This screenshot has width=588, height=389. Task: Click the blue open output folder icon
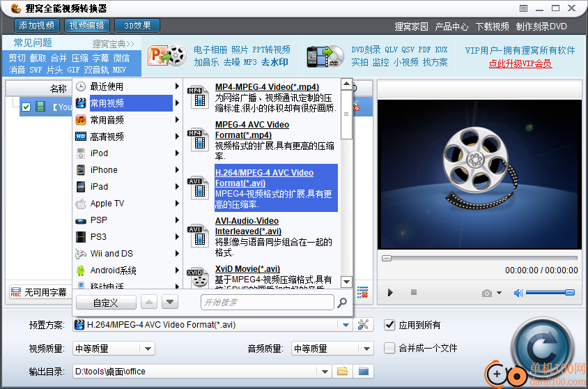click(362, 372)
